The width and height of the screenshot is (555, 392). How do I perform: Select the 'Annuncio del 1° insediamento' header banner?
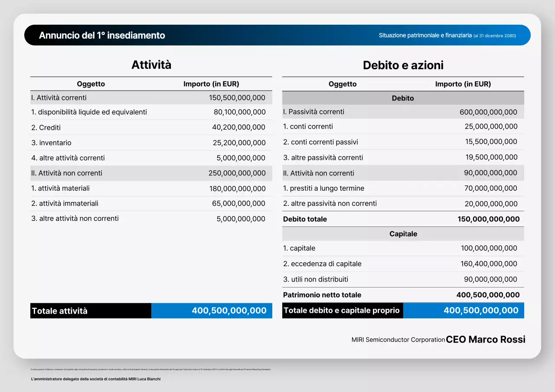coord(102,35)
